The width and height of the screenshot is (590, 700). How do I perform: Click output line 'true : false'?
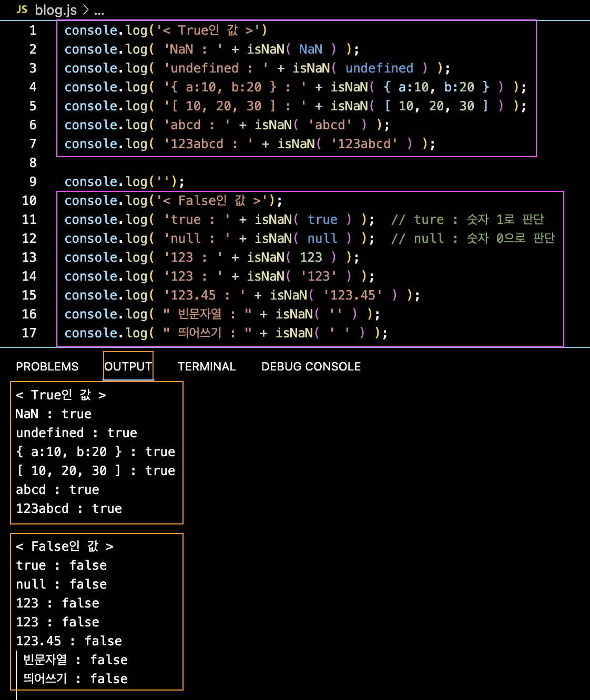pos(62,565)
